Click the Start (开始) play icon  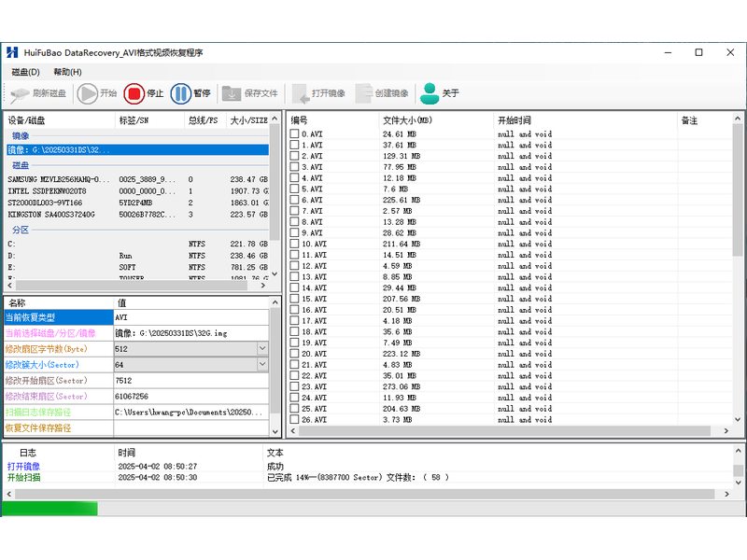[x=87, y=93]
